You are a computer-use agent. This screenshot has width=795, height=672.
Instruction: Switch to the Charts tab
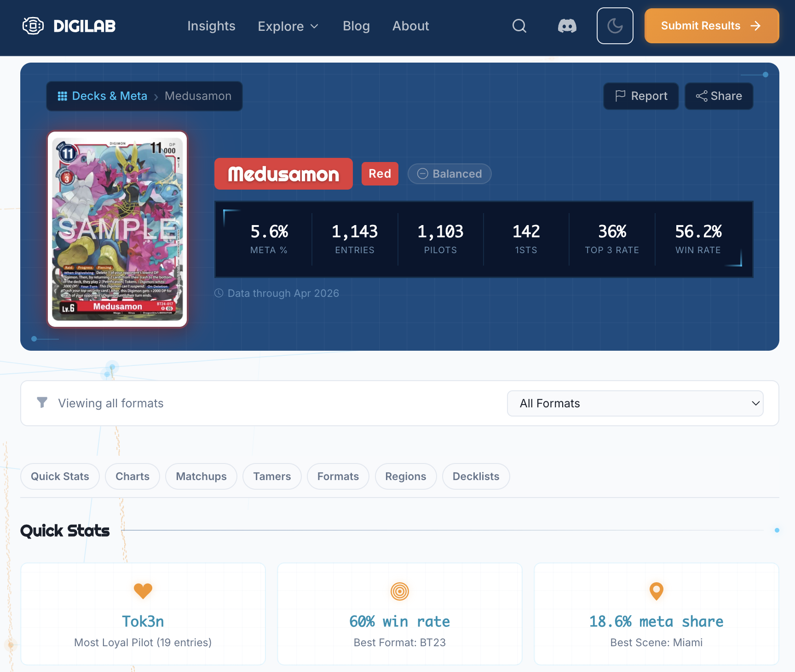(132, 476)
